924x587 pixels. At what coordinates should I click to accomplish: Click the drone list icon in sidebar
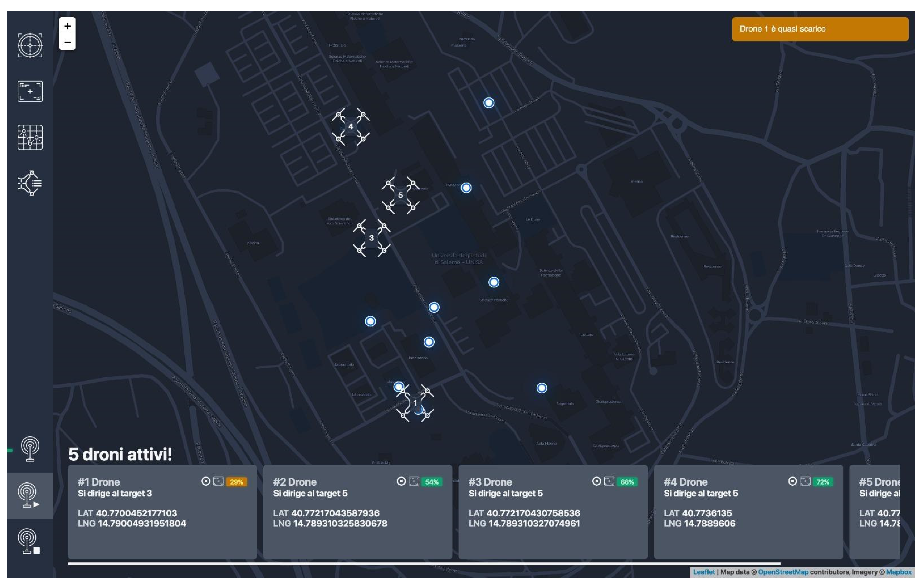pos(30,183)
